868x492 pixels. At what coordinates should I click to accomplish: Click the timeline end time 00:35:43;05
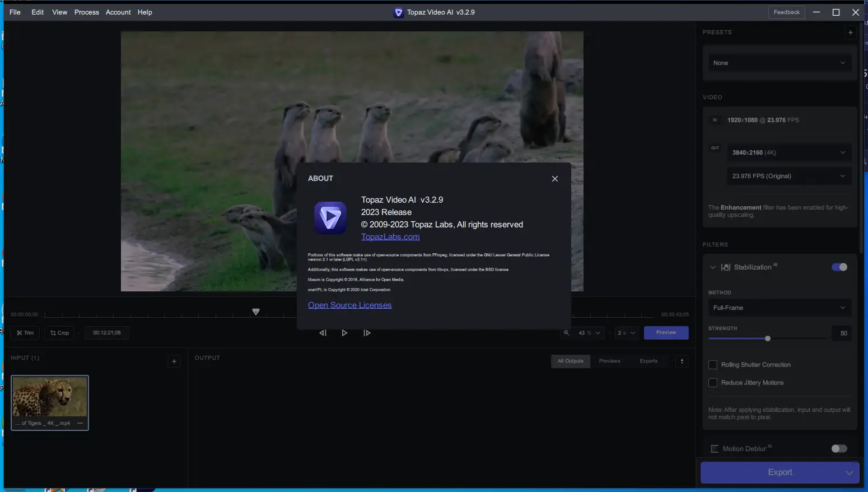[x=675, y=314]
